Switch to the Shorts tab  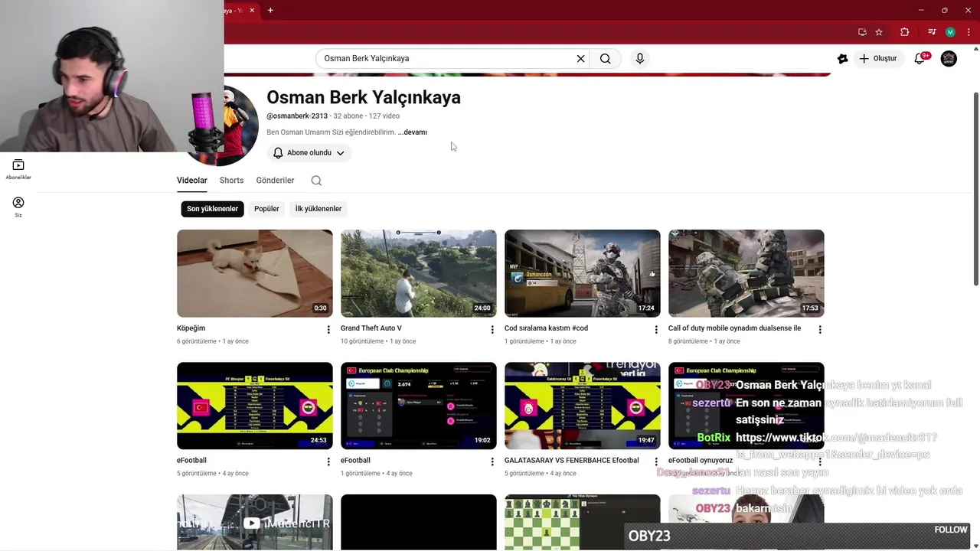click(231, 181)
